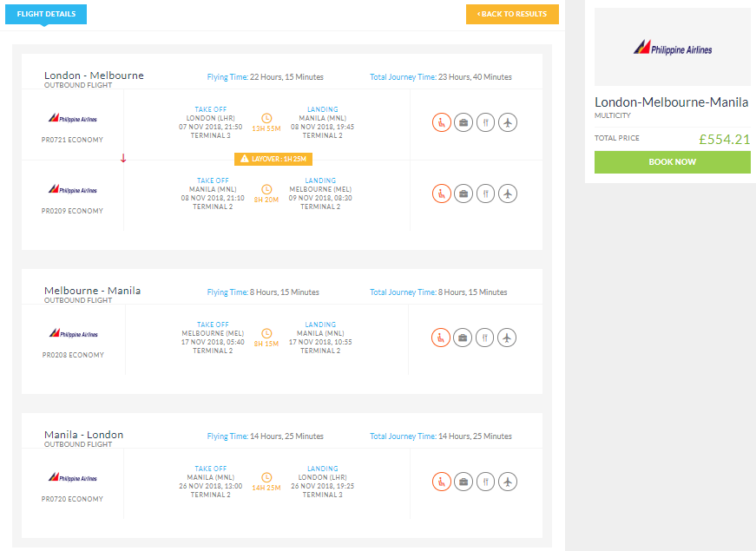Click the baggage icon for flight PR0721
The width and height of the screenshot is (756, 551).
pos(463,122)
